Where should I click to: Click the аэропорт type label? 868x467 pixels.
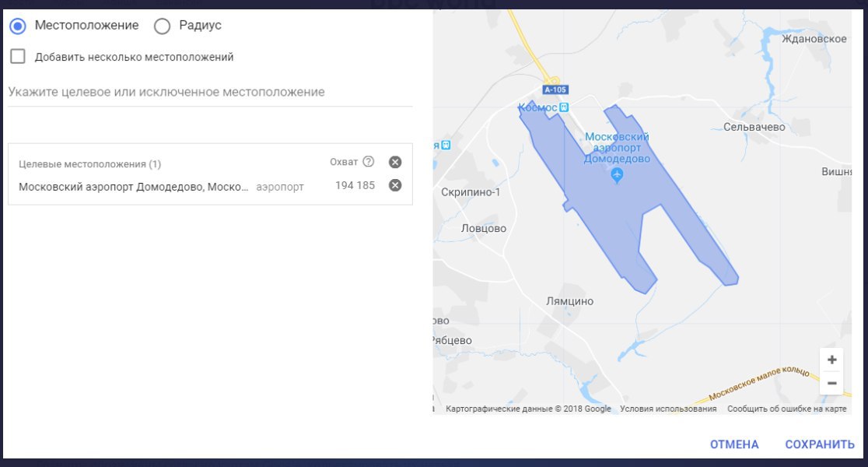point(279,188)
